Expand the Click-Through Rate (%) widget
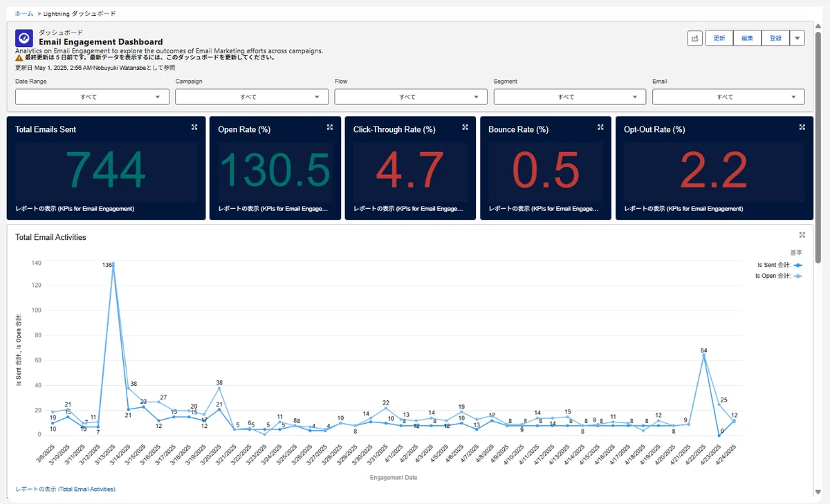The image size is (830, 504). [x=465, y=127]
